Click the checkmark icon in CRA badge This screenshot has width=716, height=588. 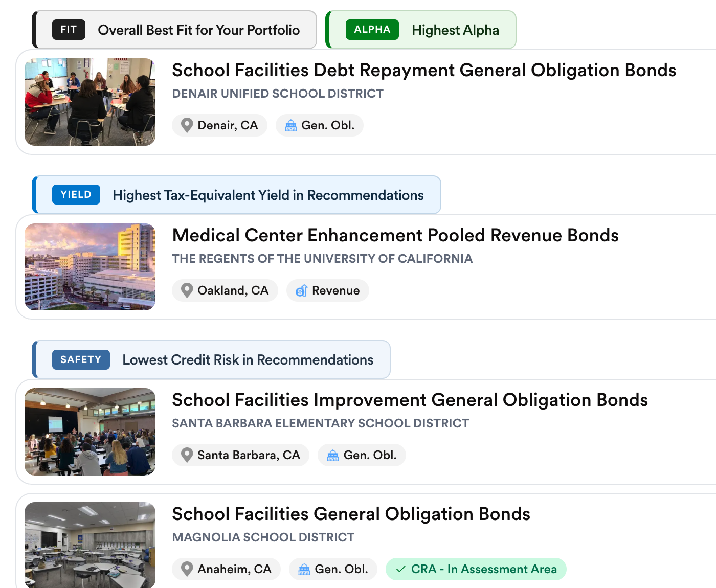click(401, 569)
